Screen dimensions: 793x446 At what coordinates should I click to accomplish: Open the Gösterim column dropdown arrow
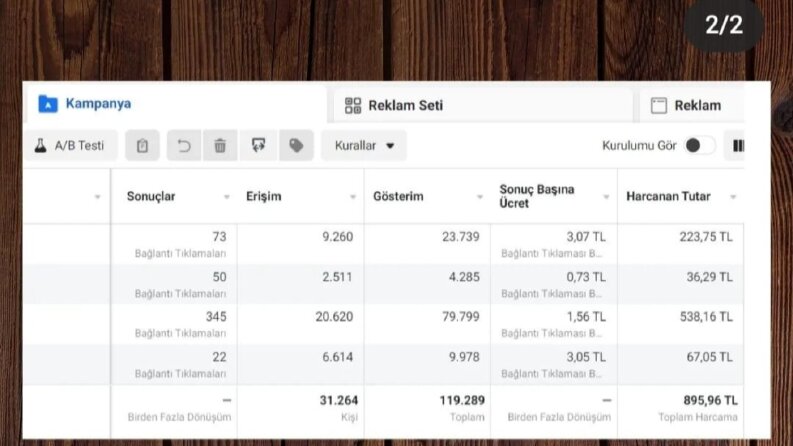point(479,197)
